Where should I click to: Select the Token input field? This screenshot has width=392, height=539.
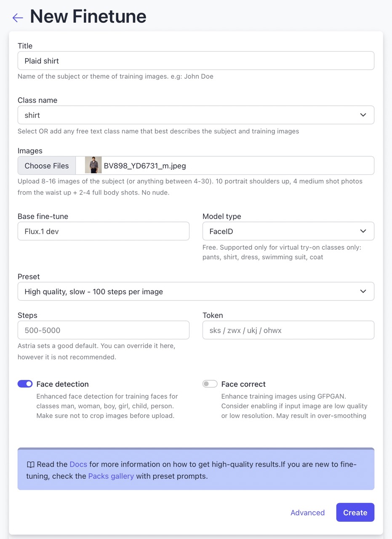288,330
